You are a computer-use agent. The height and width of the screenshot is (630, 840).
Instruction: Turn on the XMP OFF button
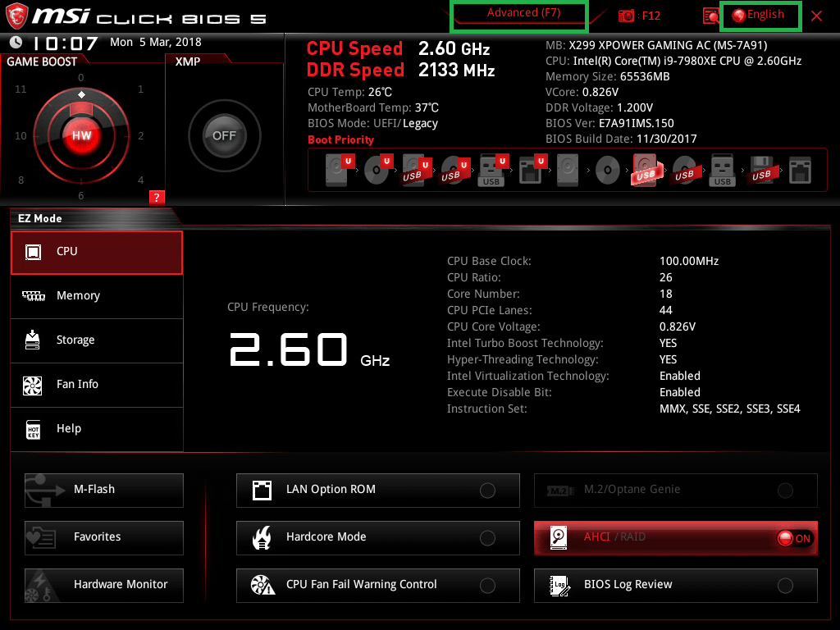pyautogui.click(x=224, y=135)
